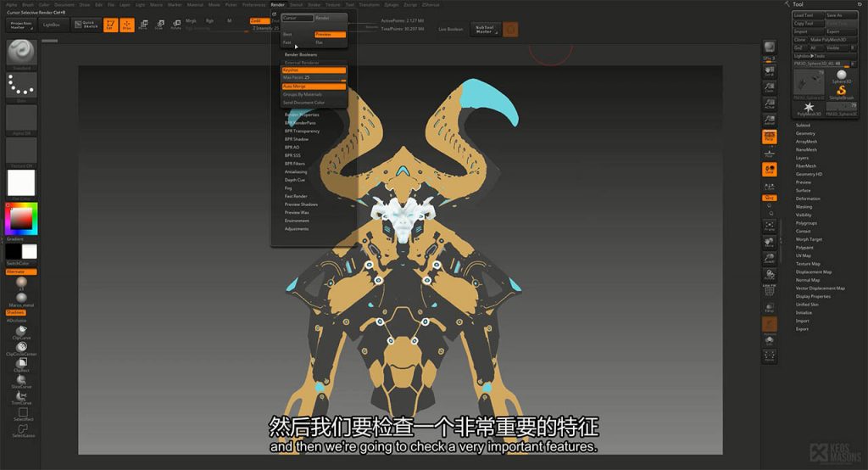This screenshot has height=470, width=868.
Task: Select the SliceCurve brush
Action: pyautogui.click(x=21, y=381)
